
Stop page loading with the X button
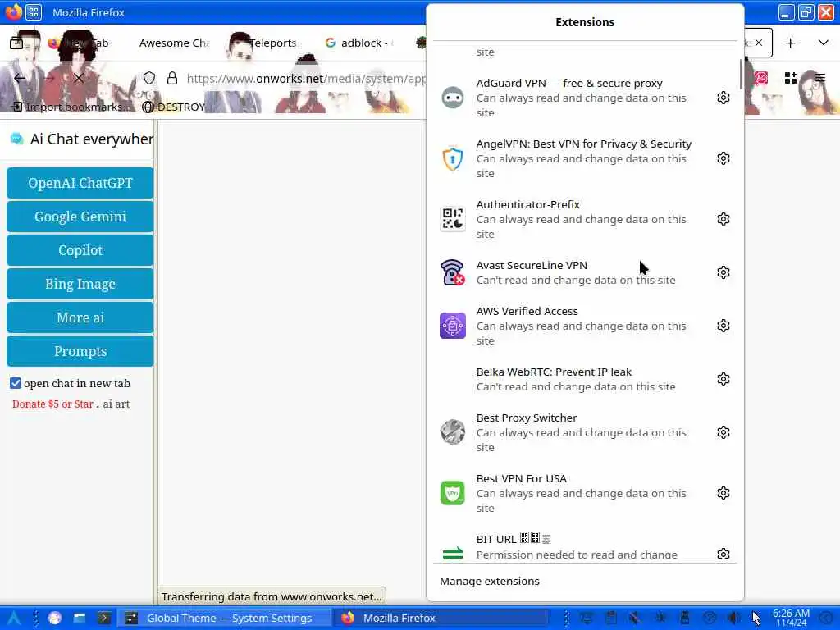pos(79,78)
